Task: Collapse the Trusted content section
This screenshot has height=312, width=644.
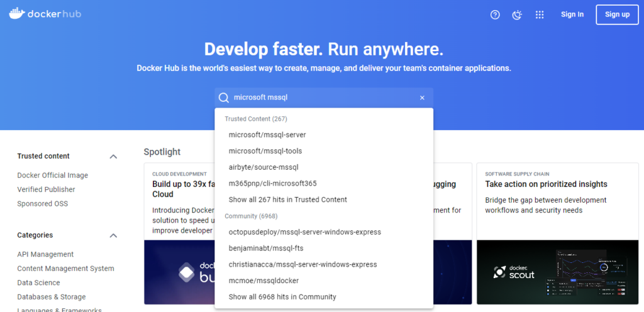Action: pos(113,157)
